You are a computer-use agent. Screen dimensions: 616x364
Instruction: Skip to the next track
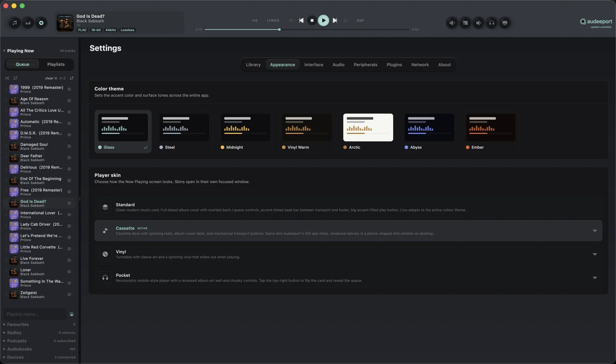coord(335,20)
